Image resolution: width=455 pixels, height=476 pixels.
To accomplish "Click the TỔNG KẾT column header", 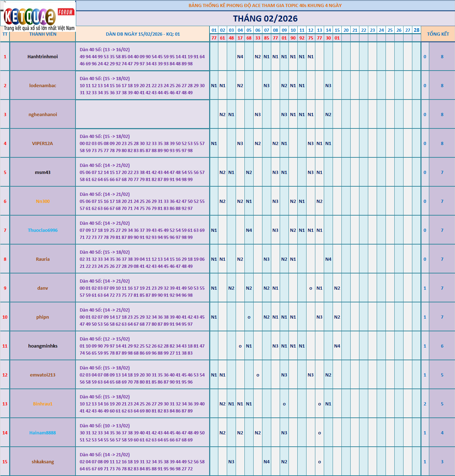I will click(438, 34).
